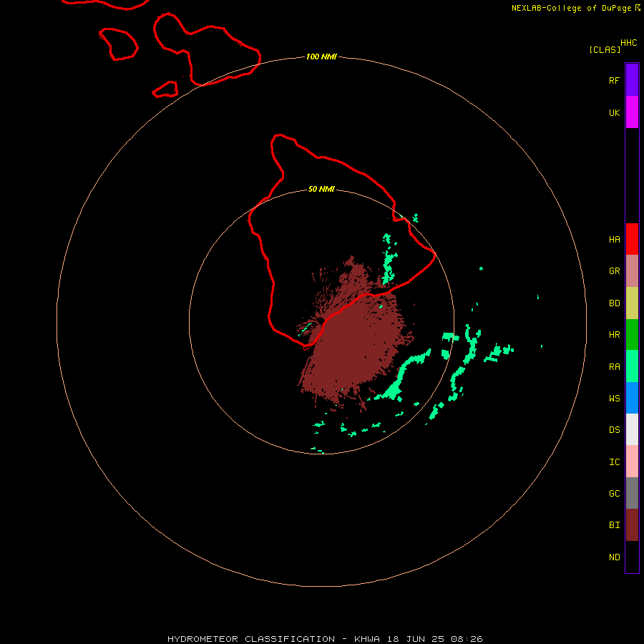Select the DS white legend swatch

point(632,429)
